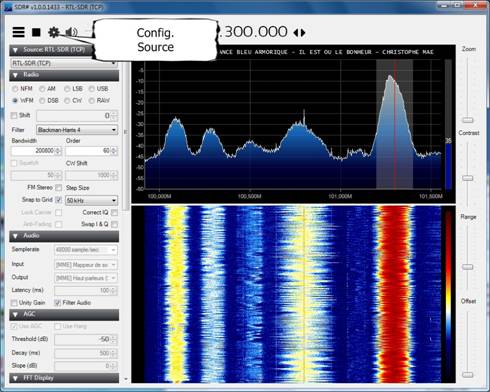Click the yellow signal band in waterfall
The width and height of the screenshot is (490, 392).
click(x=177, y=294)
